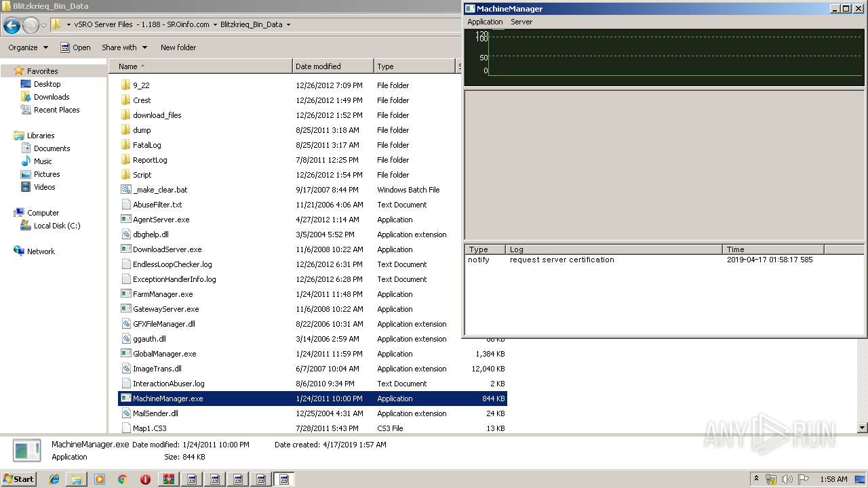Select the ReportLog folder icon
The width and height of the screenshot is (868, 488).
coord(125,160)
